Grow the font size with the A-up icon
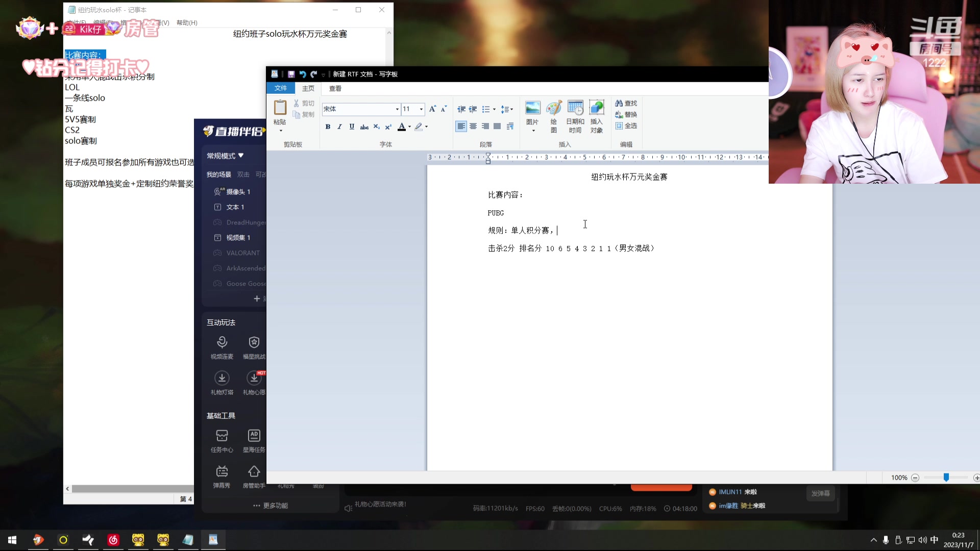The height and width of the screenshot is (551, 980). tap(432, 109)
